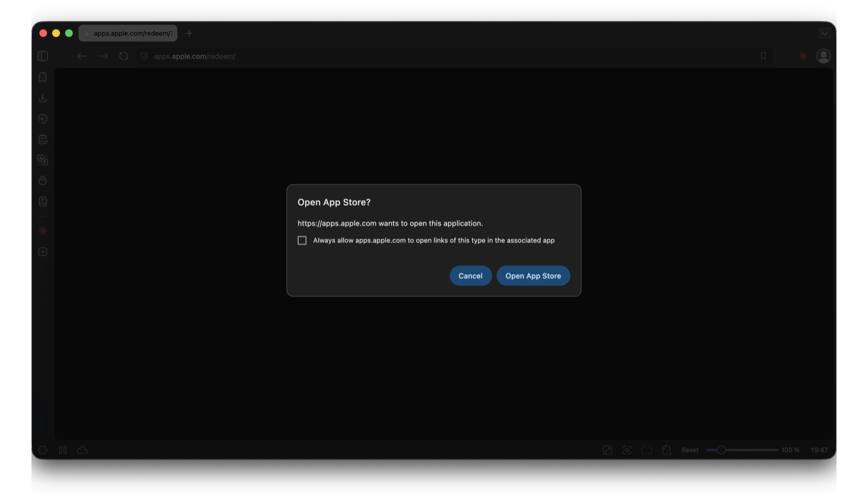Expand the tab list chevron
868x501 pixels.
825,33
